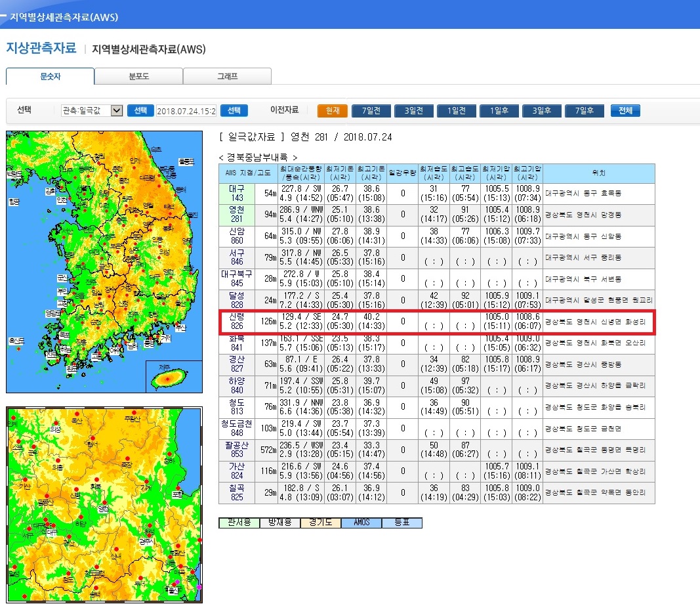Screen dimensions: 700x604
Task: Click the 제주 island inset on map
Action: [170, 376]
